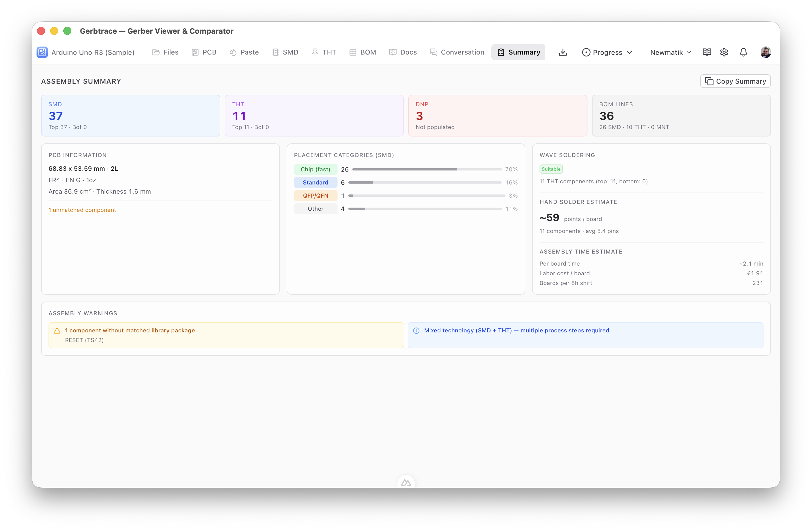Viewport: 812px width, 530px height.
Task: Click the Mixed technology info notice
Action: click(585, 335)
